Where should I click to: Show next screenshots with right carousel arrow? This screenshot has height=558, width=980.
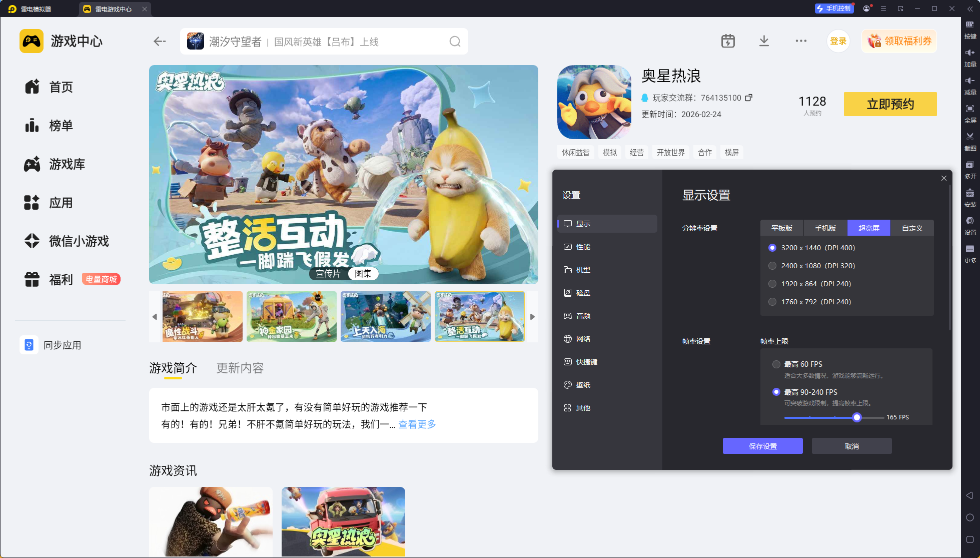(x=532, y=317)
